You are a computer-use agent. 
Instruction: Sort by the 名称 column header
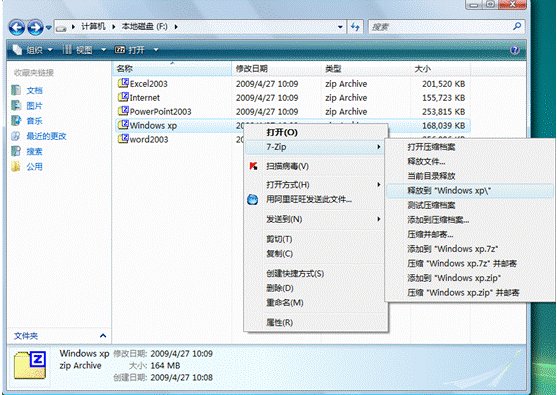tap(172, 69)
